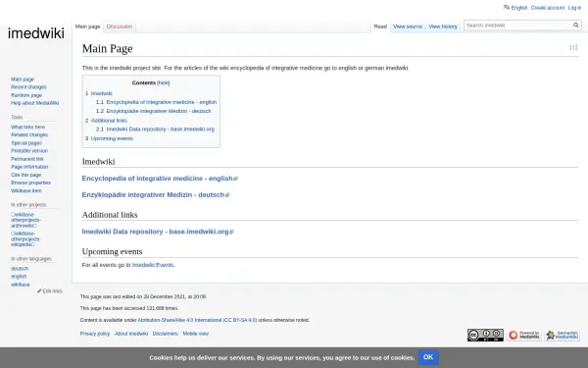Hide the Contents table
Image resolution: width=588 pixels, height=368 pixels.
point(163,83)
